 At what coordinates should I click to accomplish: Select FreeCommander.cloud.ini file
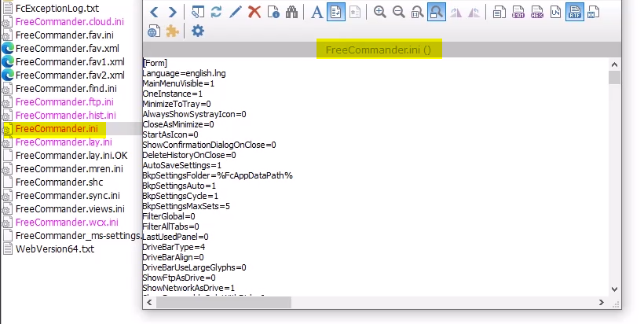tap(69, 21)
